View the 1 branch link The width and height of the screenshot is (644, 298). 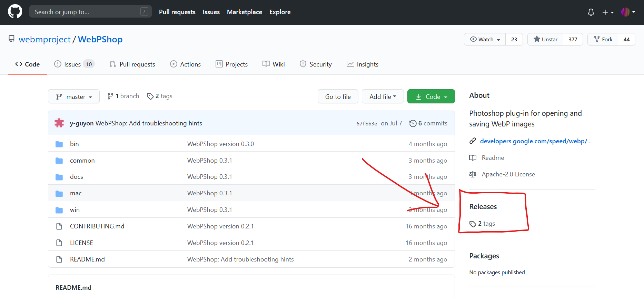click(x=123, y=96)
